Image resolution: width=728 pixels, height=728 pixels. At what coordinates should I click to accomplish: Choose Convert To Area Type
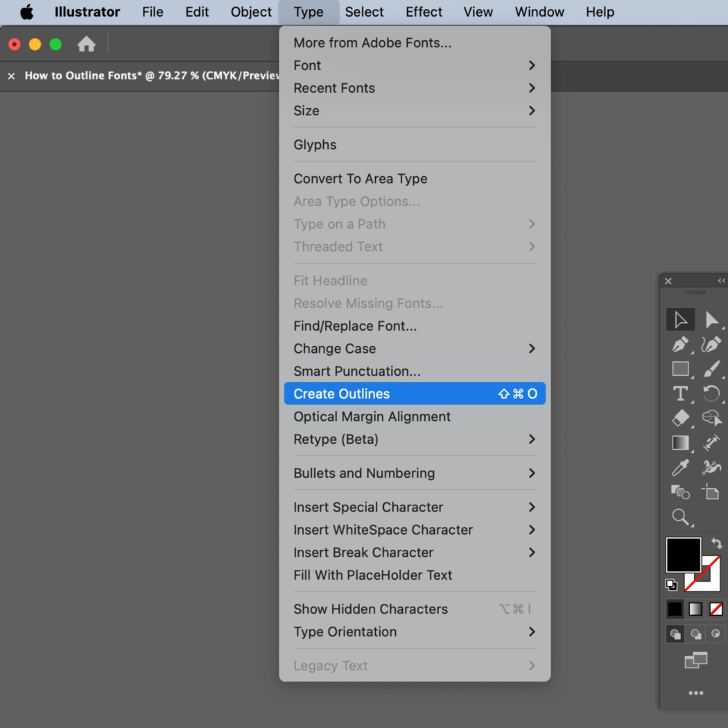415,179
